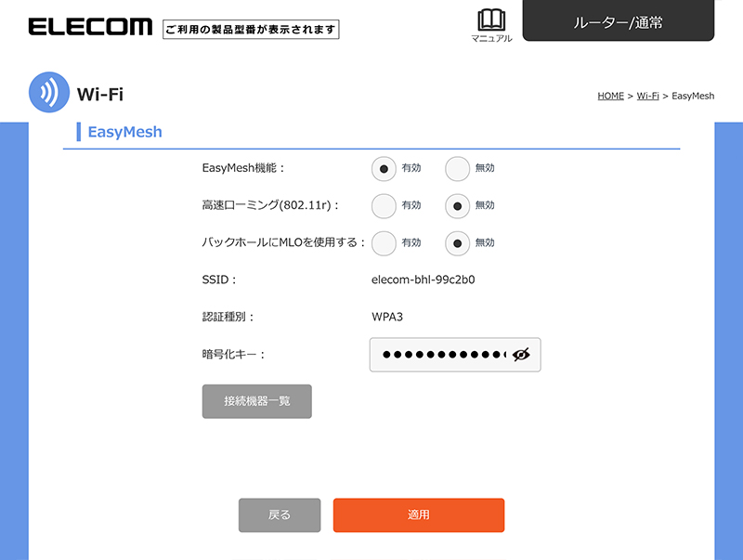Show the encryption key with eye icon
Viewport: 743px width, 560px height.
pos(520,355)
